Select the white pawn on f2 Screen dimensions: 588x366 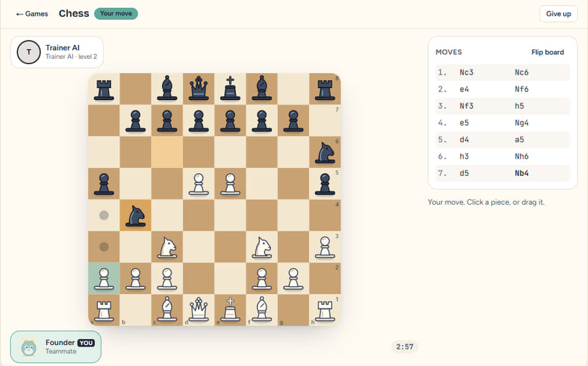[262, 278]
